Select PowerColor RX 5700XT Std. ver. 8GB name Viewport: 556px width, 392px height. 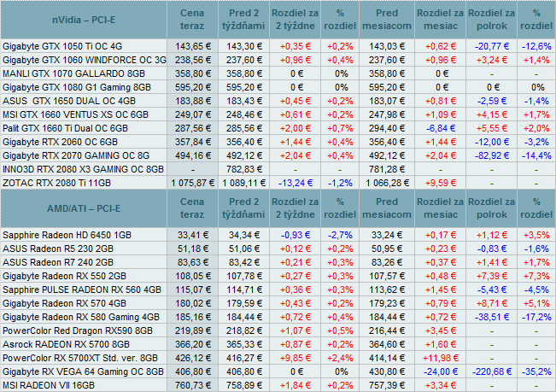point(80,358)
